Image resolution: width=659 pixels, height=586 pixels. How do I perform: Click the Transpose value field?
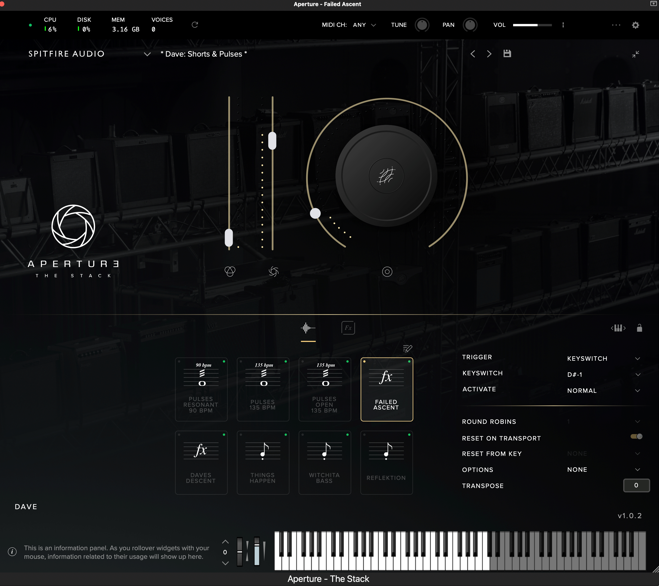(636, 486)
